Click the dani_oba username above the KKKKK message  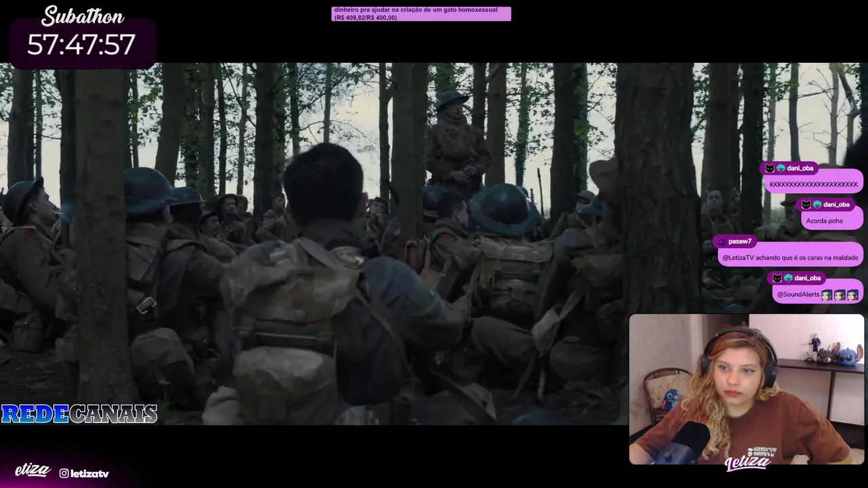point(800,168)
